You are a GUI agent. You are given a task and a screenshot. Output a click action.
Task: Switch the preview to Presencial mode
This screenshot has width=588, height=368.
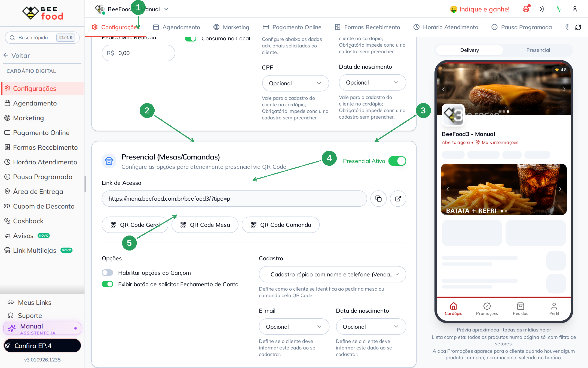pos(538,50)
